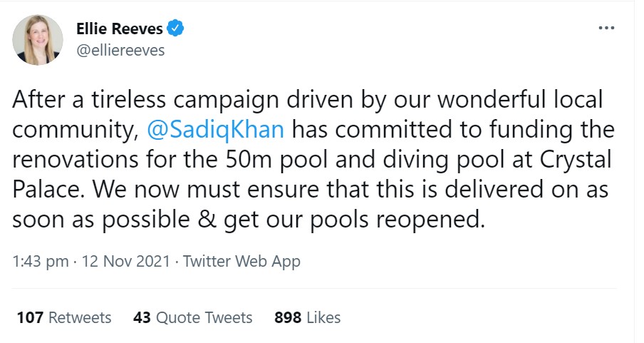Viewport: 644px width, 343px height.
Task: Open Ellie Reeves' profile photo
Action: click(38, 39)
